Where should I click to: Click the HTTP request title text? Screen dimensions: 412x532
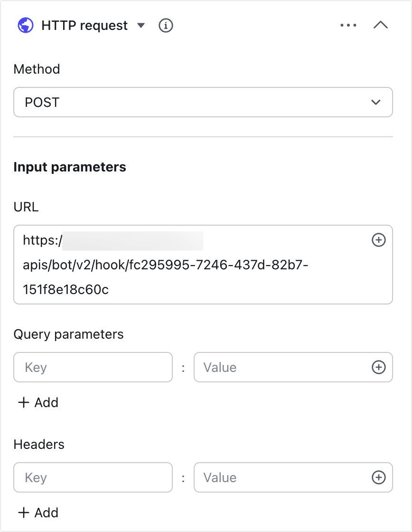click(x=84, y=25)
